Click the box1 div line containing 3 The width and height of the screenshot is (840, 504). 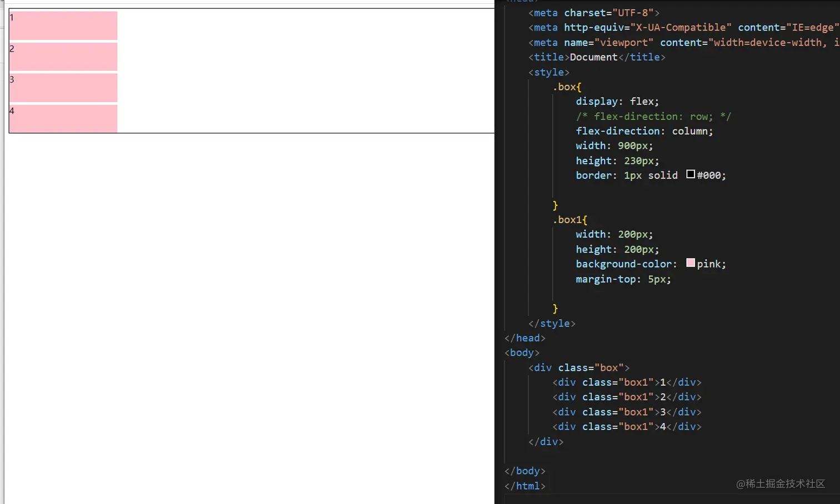(x=627, y=412)
